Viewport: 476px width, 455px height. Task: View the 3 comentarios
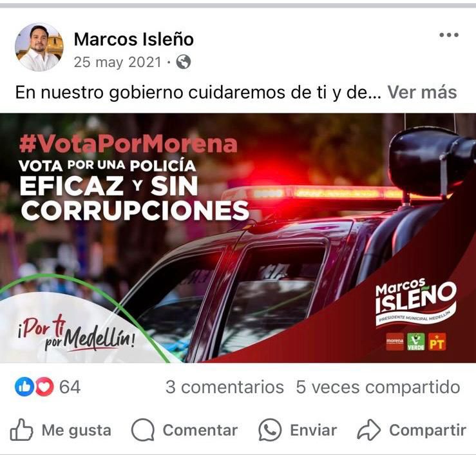[225, 387]
